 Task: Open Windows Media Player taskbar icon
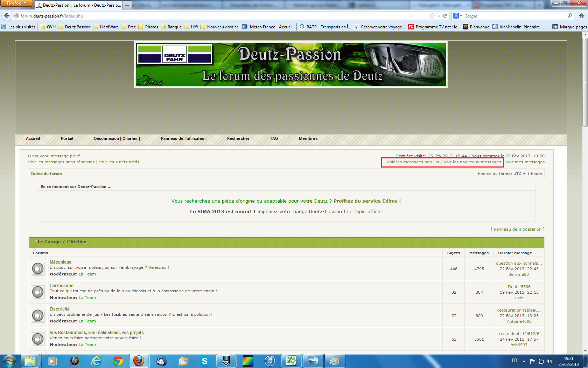point(52,361)
